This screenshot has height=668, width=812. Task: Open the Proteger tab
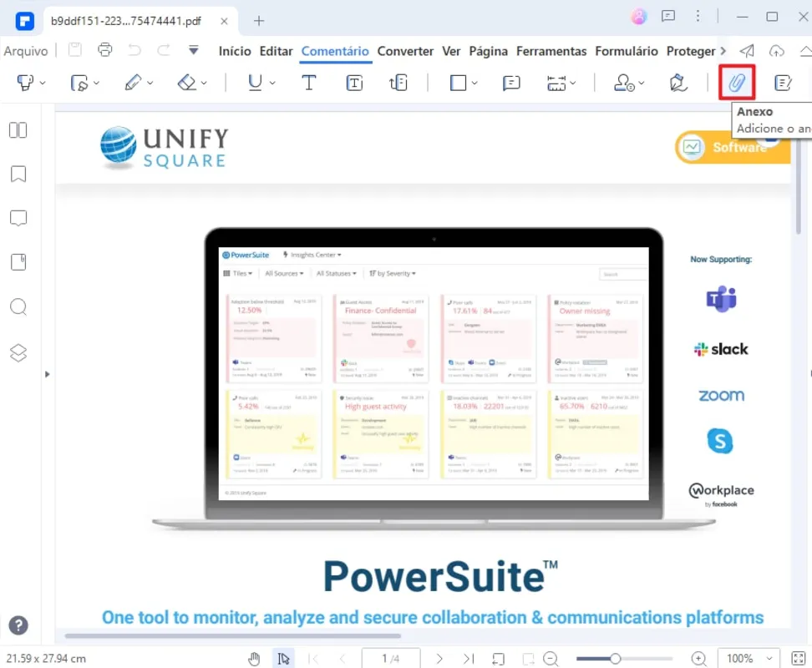(x=691, y=51)
